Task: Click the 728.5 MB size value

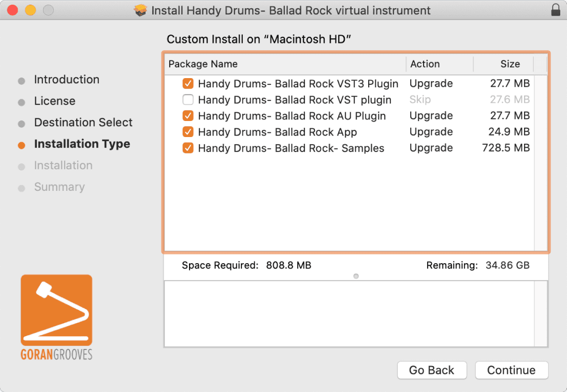Action: tap(506, 148)
